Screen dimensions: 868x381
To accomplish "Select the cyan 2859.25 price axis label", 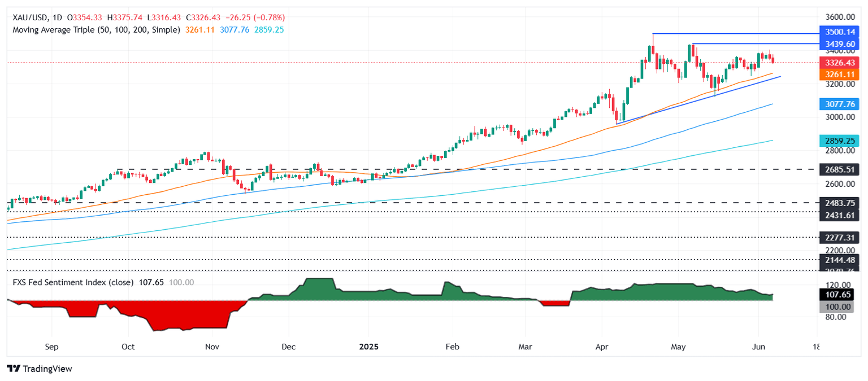I will click(x=839, y=141).
